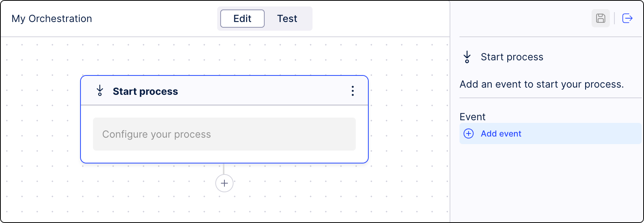Click the highlighted Add event row
This screenshot has width=644, height=223.
549,133
